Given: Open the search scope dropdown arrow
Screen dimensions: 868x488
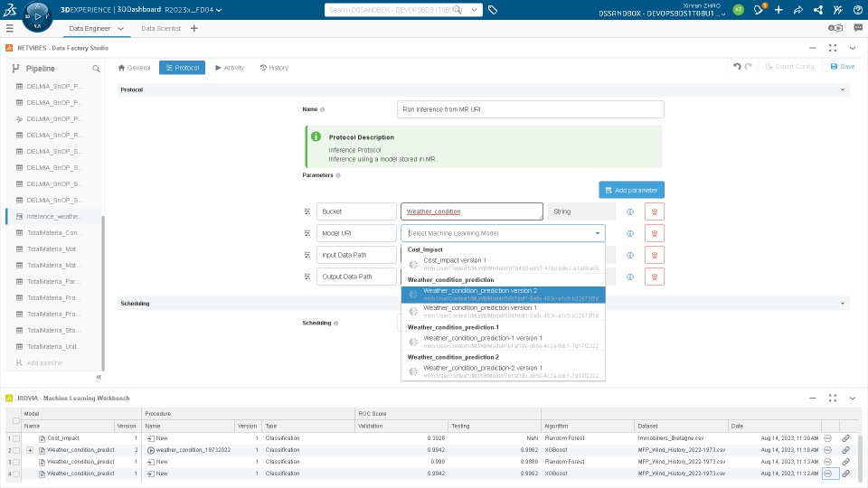Looking at the screenshot, I should (475, 9).
